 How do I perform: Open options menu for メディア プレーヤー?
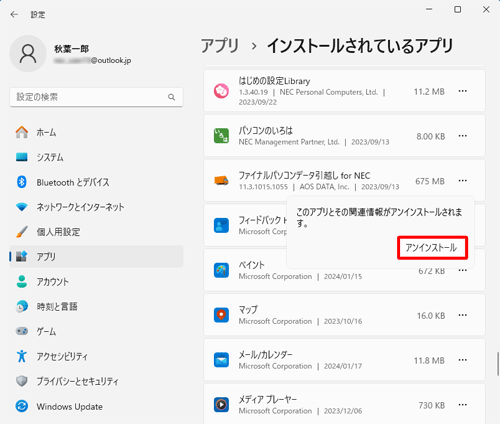pos(463,405)
